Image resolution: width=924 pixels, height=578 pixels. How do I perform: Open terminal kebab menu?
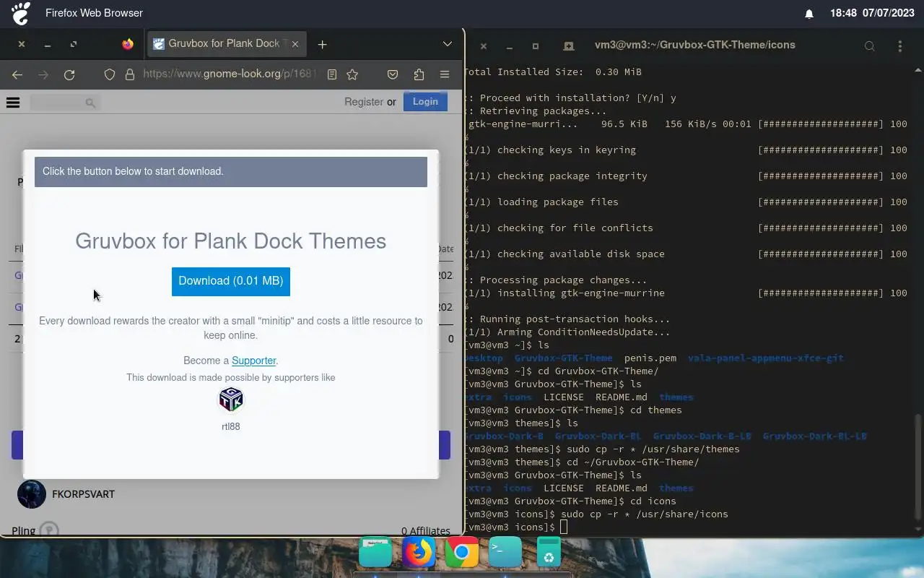[x=899, y=46]
